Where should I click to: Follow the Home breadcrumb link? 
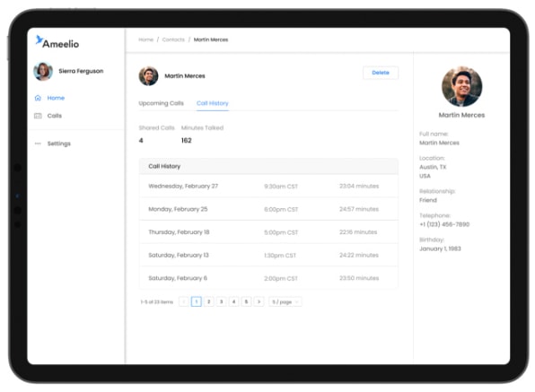145,39
